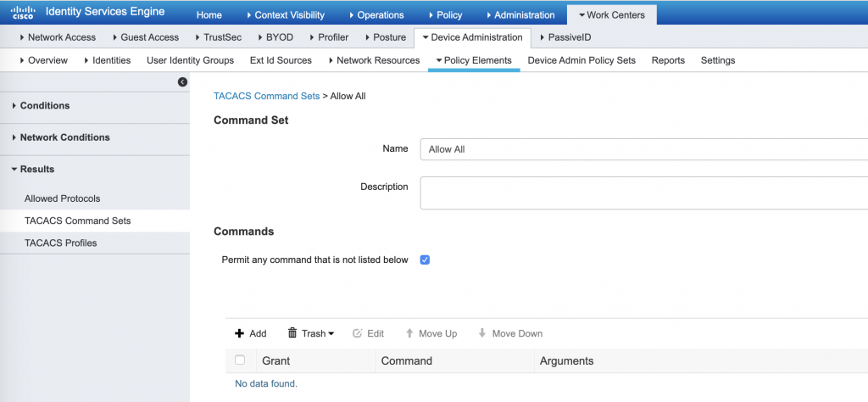
Task: Select Device Administration tab
Action: pyautogui.click(x=472, y=37)
